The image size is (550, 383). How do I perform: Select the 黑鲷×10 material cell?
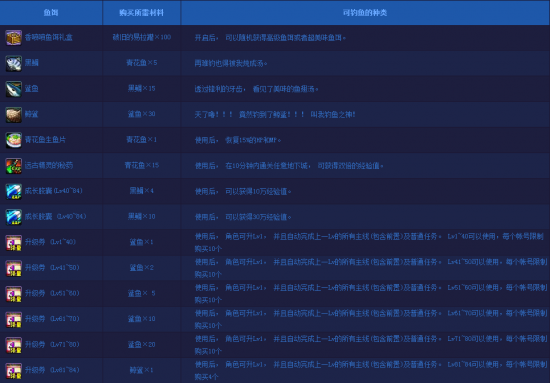pyautogui.click(x=142, y=217)
